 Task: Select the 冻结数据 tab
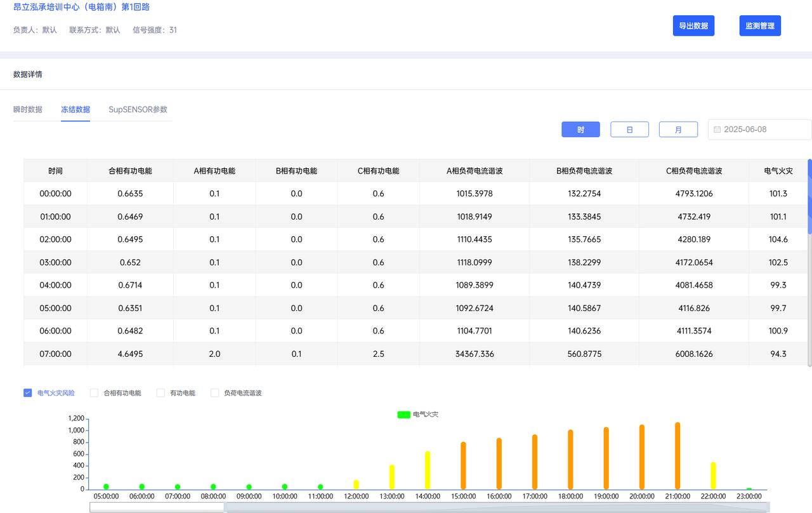coord(75,109)
